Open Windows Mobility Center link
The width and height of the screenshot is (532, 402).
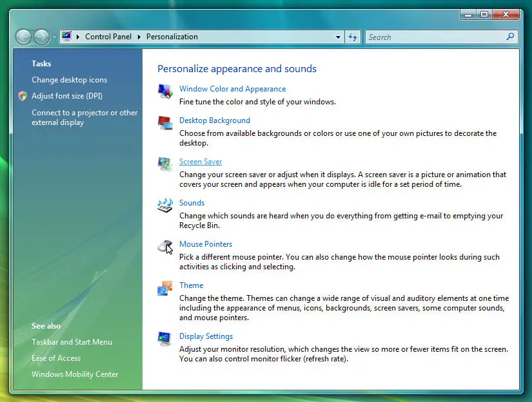[x=75, y=374]
